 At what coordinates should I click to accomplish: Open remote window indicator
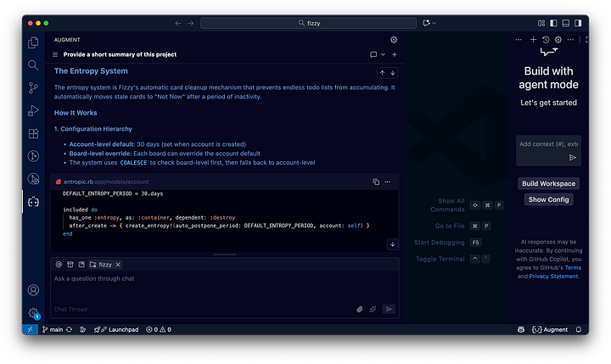[x=30, y=330]
